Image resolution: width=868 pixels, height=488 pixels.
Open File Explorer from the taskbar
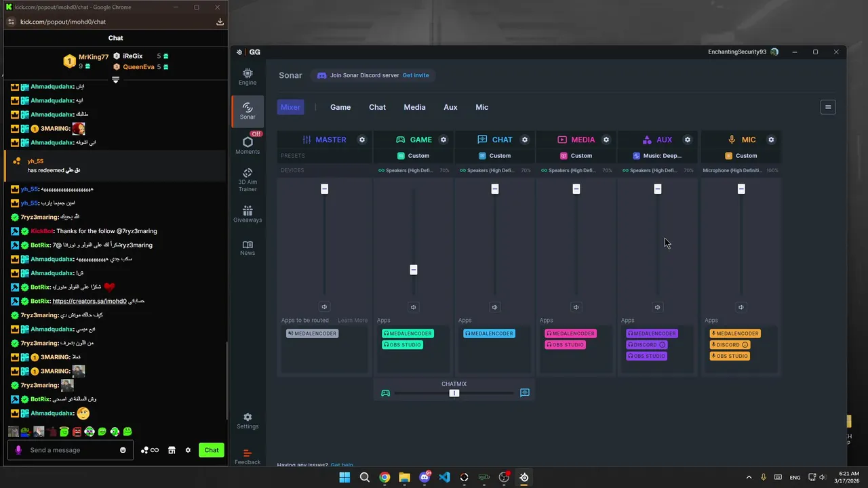pyautogui.click(x=404, y=477)
